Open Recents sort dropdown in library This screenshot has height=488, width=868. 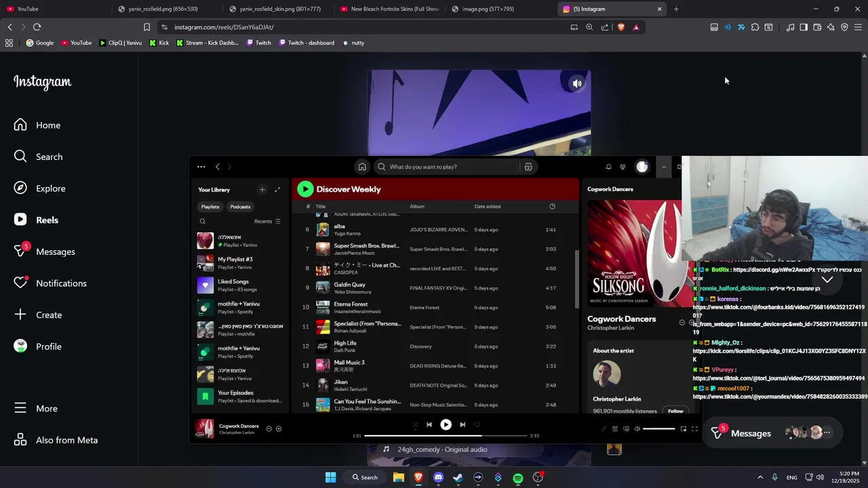(267, 222)
